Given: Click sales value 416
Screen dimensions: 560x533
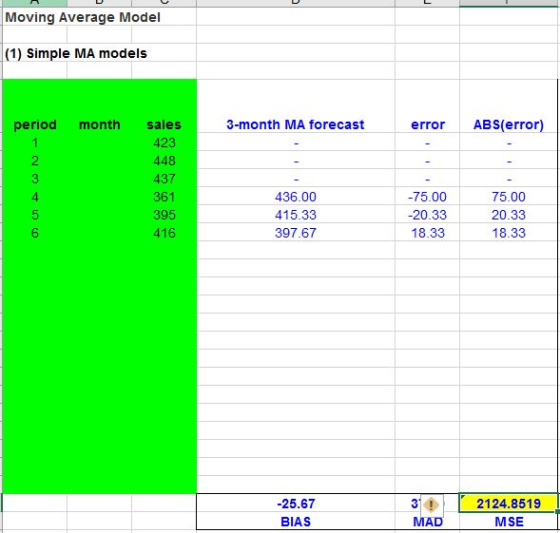Looking at the screenshot, I should point(164,233).
